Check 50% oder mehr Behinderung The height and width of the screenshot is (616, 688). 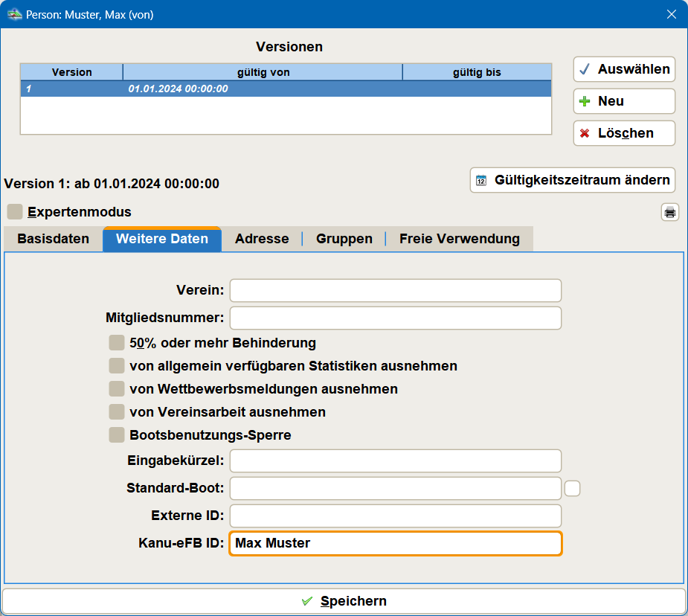[117, 343]
